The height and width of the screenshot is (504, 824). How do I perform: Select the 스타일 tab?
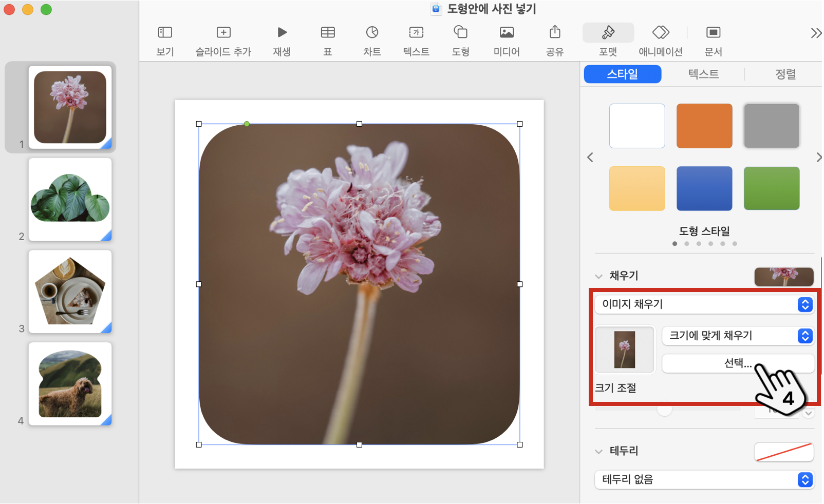point(623,74)
